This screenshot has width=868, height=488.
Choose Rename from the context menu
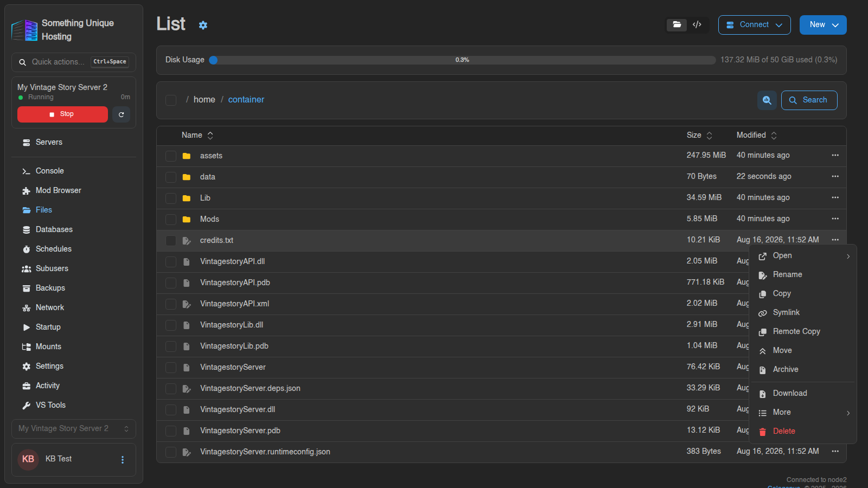click(x=803, y=275)
